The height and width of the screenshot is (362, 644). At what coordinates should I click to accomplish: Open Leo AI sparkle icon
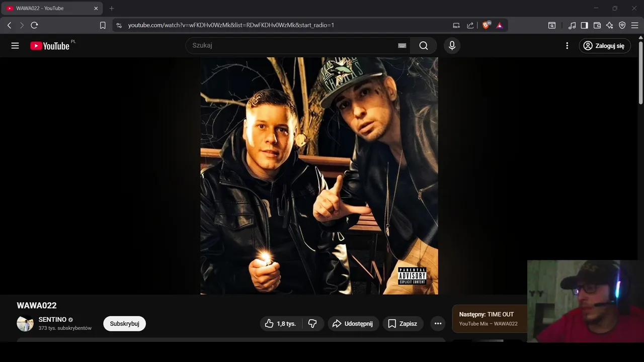[610, 25]
